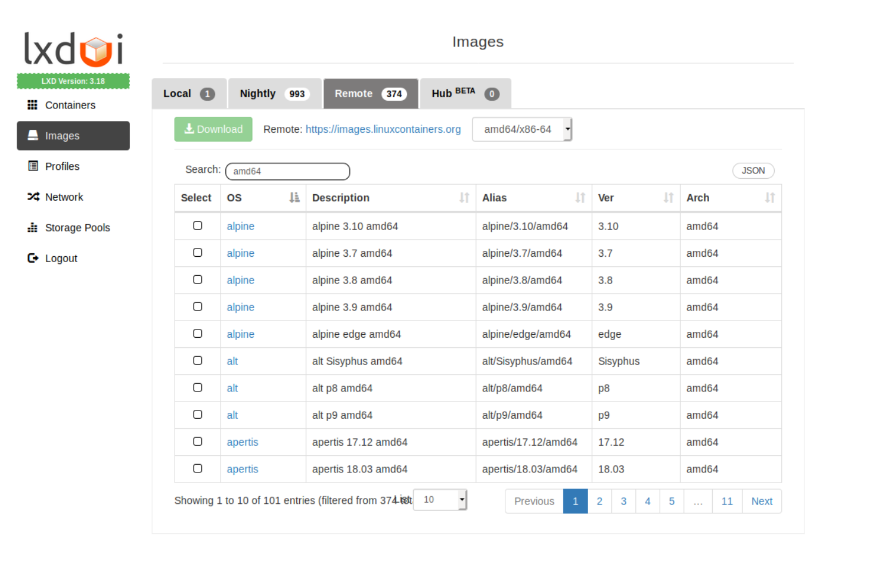Sort by Arch column sort icon
The height and width of the screenshot is (588, 882).
(770, 198)
